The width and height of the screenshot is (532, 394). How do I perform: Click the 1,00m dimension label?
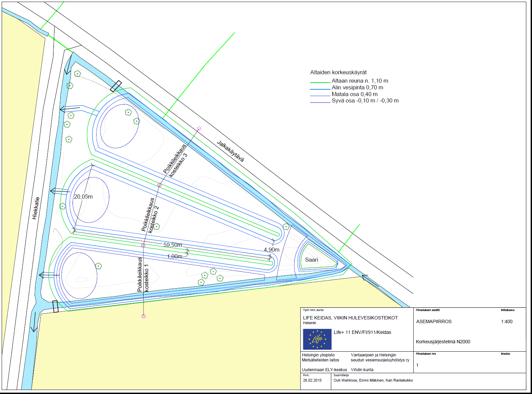point(175,256)
